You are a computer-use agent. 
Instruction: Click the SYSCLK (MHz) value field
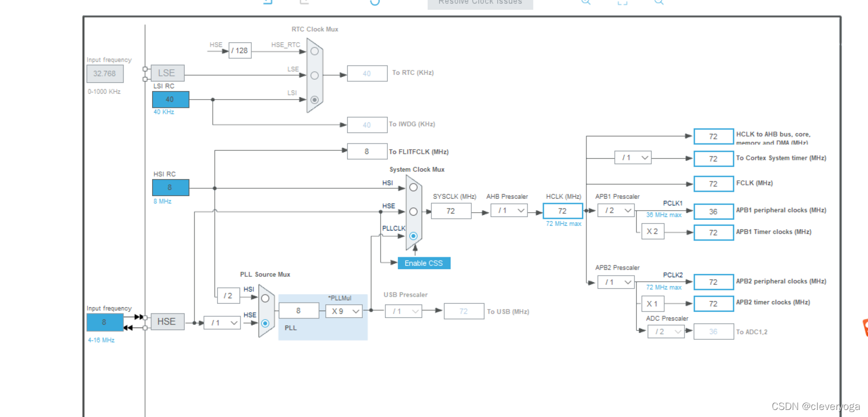coord(451,211)
